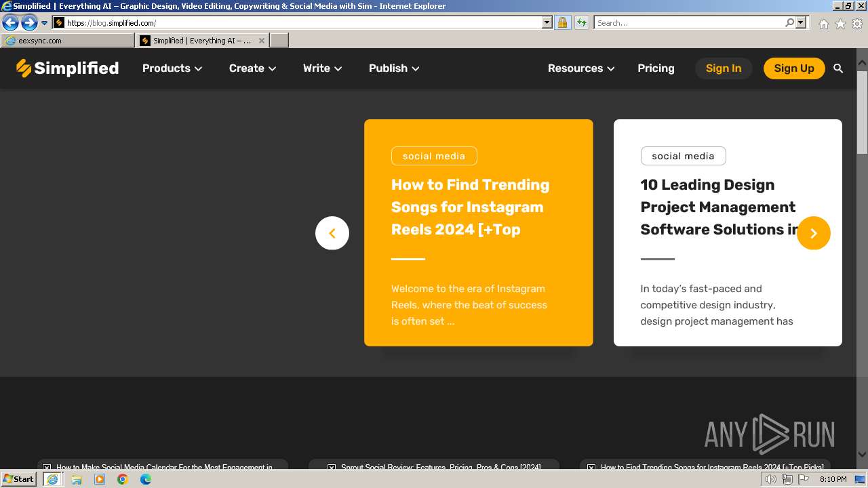Open site search magnifier icon
This screenshot has width=868, height=488.
pyautogui.click(x=838, y=68)
